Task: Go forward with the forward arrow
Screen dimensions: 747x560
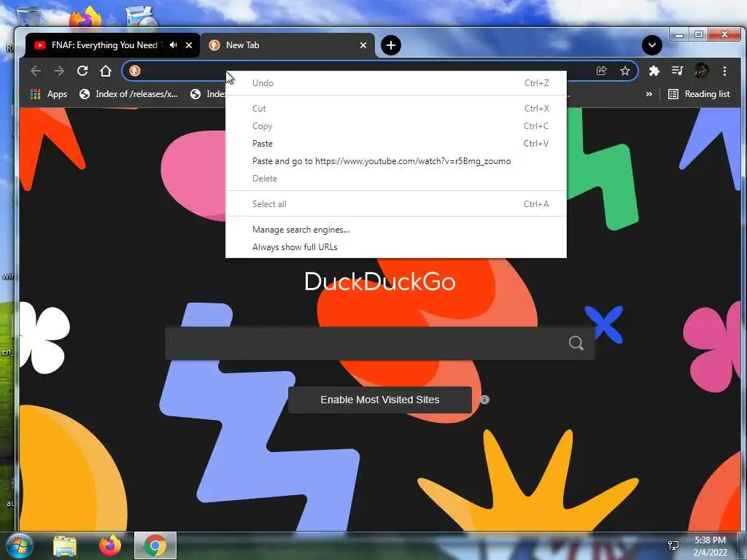Action: click(59, 71)
